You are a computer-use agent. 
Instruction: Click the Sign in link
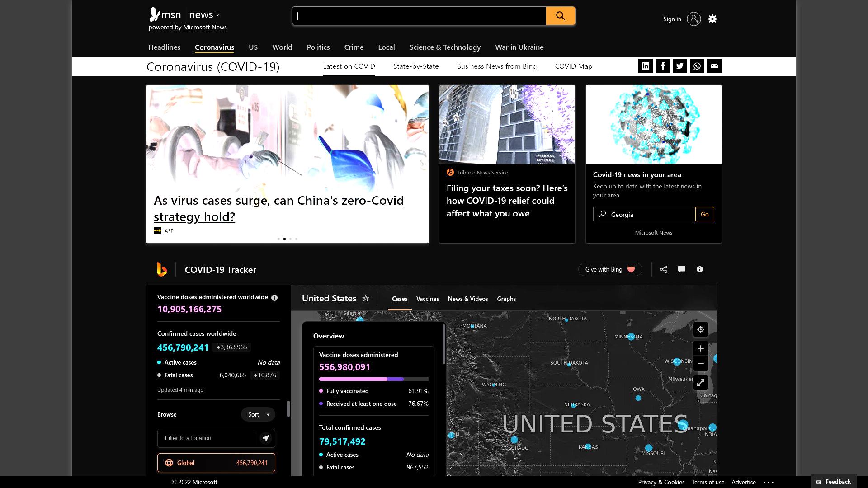point(672,19)
